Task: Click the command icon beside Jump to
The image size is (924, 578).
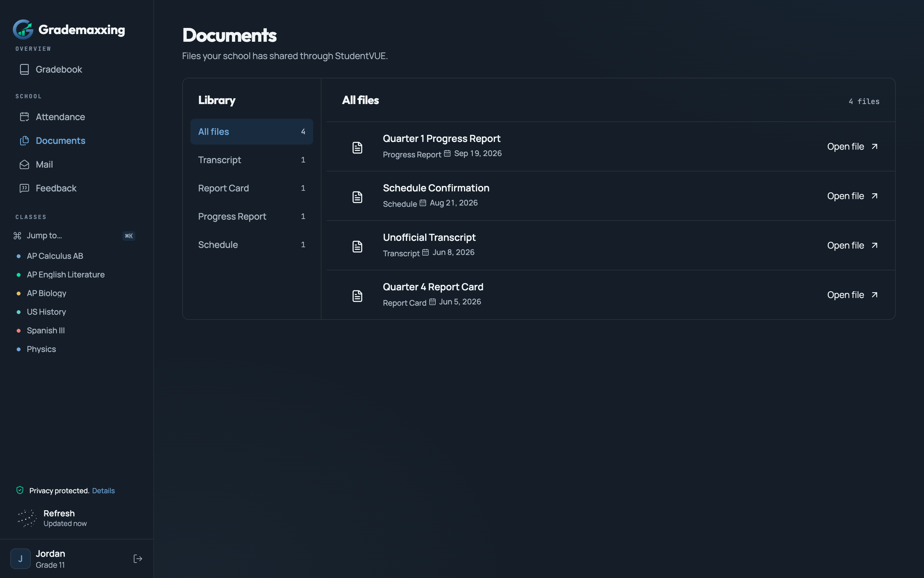Action: click(17, 235)
